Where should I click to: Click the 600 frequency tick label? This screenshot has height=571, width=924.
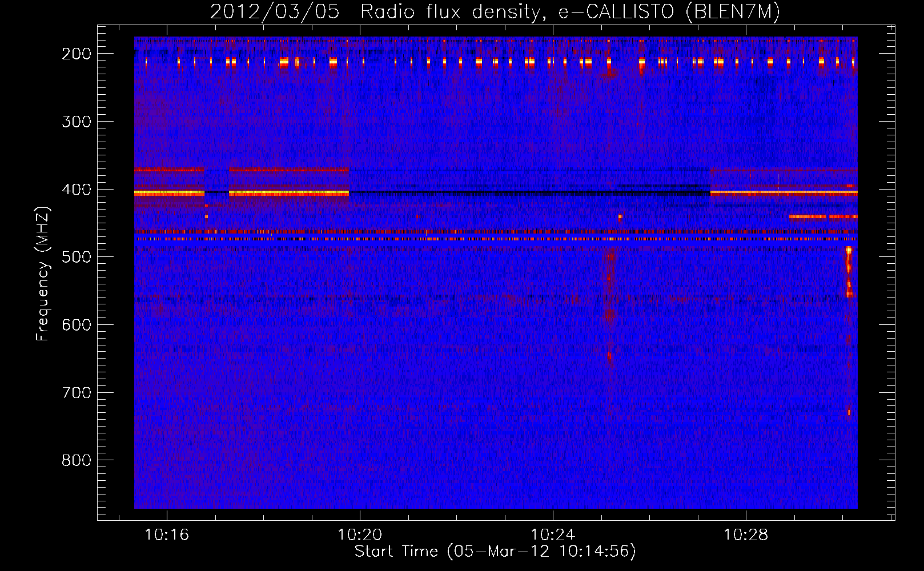tap(76, 325)
